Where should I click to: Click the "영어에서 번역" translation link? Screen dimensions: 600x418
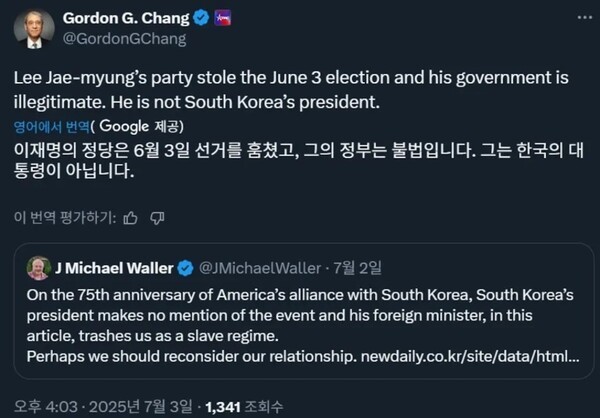(49, 126)
